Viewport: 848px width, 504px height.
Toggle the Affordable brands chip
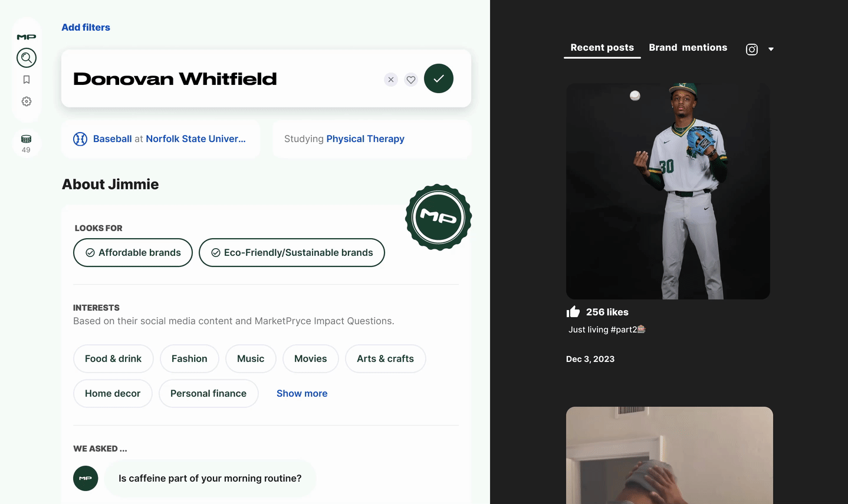[133, 252]
